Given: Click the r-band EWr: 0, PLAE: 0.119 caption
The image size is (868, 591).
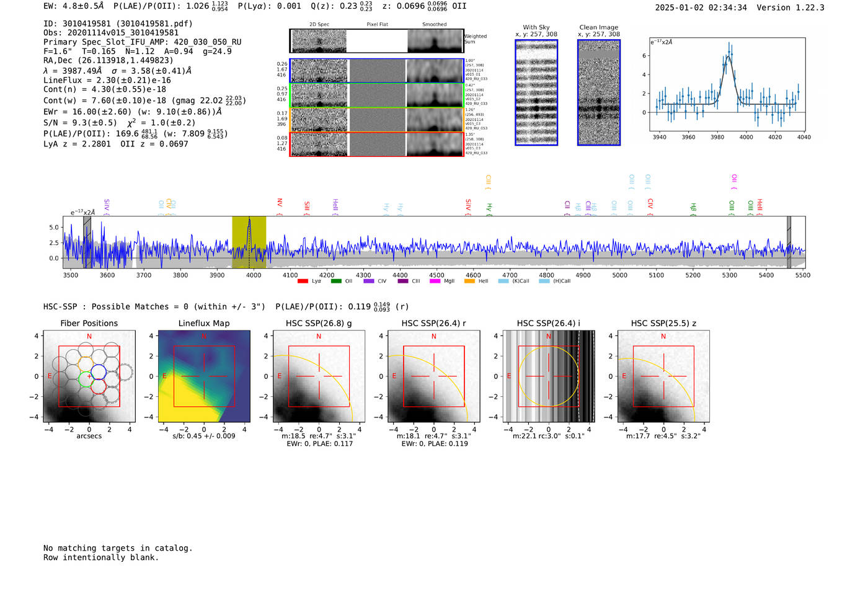Looking at the screenshot, I should coord(434,443).
